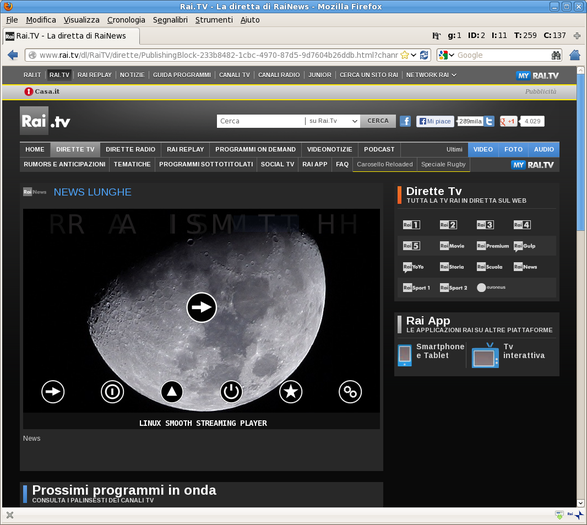The width and height of the screenshot is (587, 525).
Task: Open the Rai News live channel
Action: coord(525,267)
